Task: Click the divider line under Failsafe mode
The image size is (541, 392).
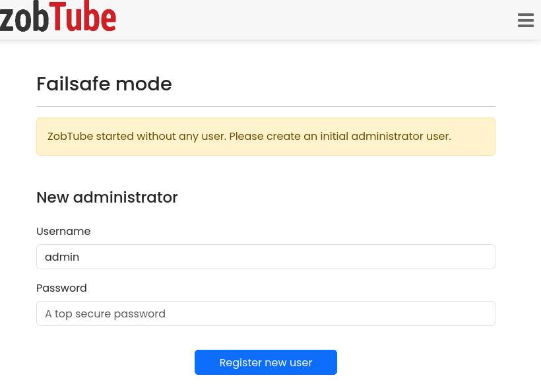Action: click(x=265, y=106)
